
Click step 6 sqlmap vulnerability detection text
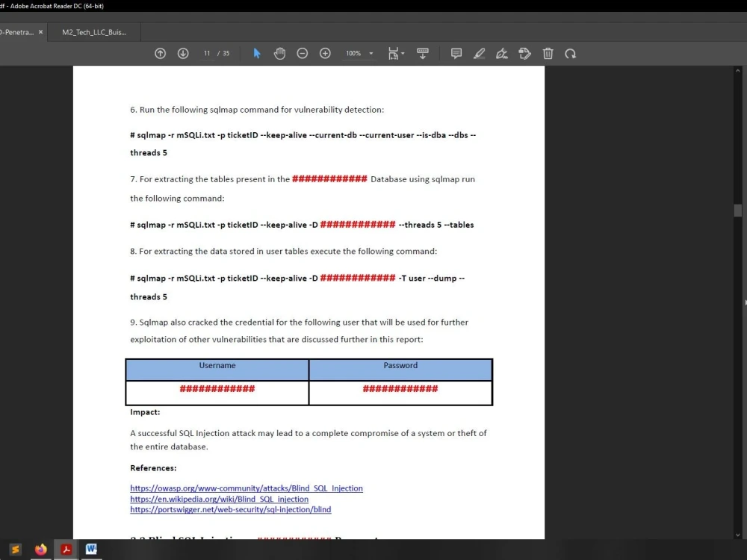257,110
